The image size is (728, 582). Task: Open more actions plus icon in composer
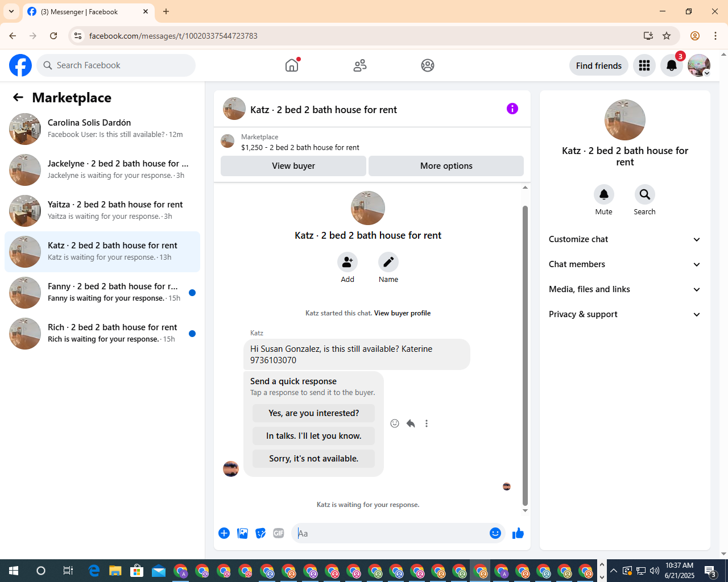coord(224,533)
